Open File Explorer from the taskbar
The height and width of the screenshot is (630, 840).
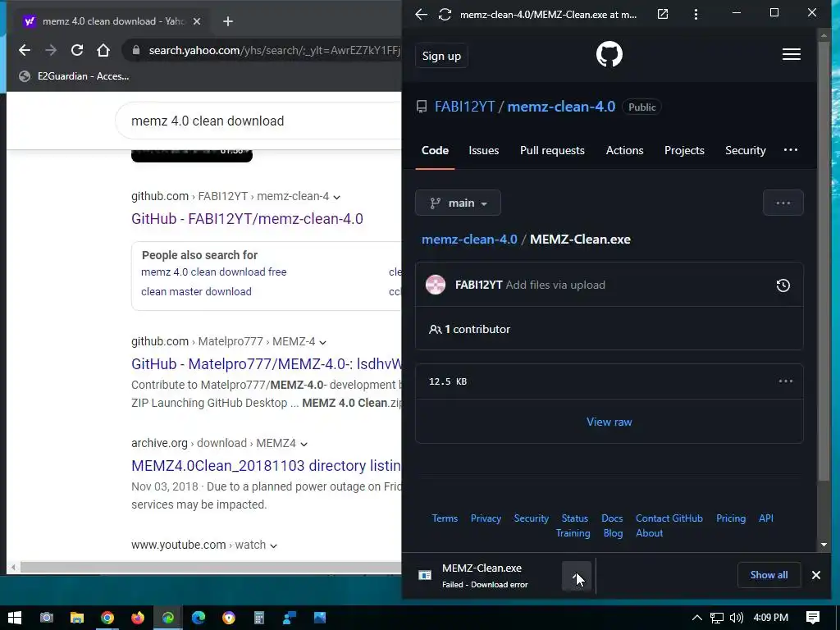pyautogui.click(x=77, y=618)
